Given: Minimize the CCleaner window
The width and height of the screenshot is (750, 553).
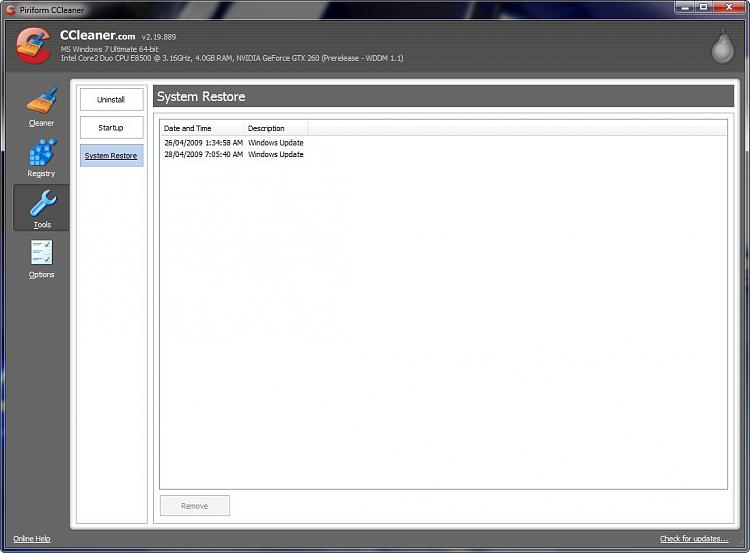Looking at the screenshot, I should [684, 7].
